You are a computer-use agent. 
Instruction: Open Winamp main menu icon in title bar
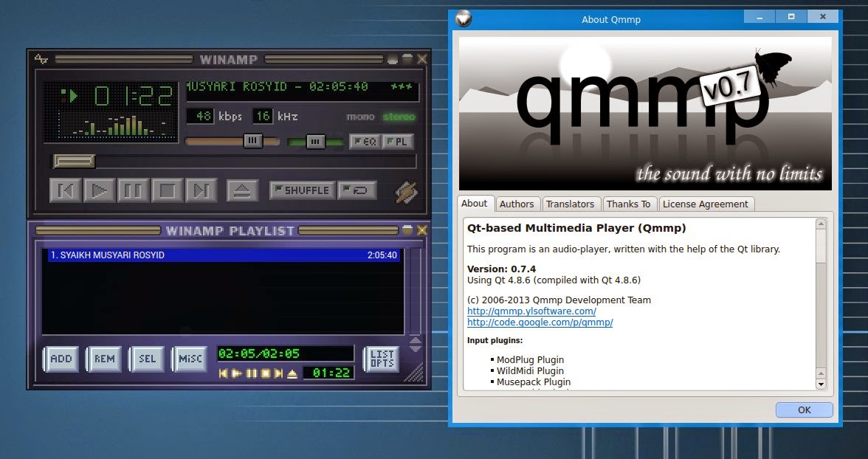tap(41, 59)
